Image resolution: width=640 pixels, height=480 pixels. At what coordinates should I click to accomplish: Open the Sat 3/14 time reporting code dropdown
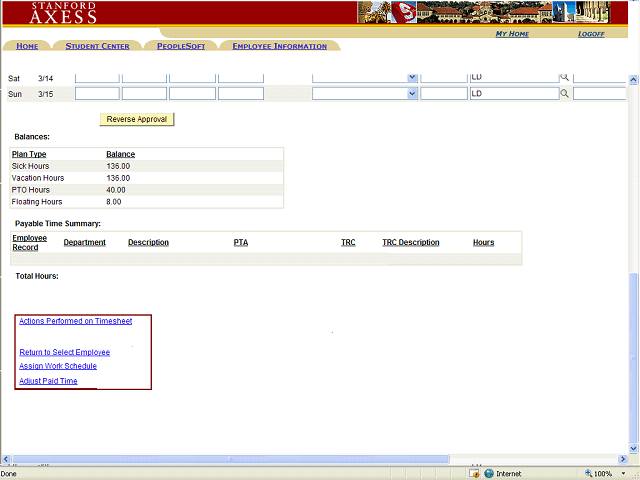coord(412,78)
